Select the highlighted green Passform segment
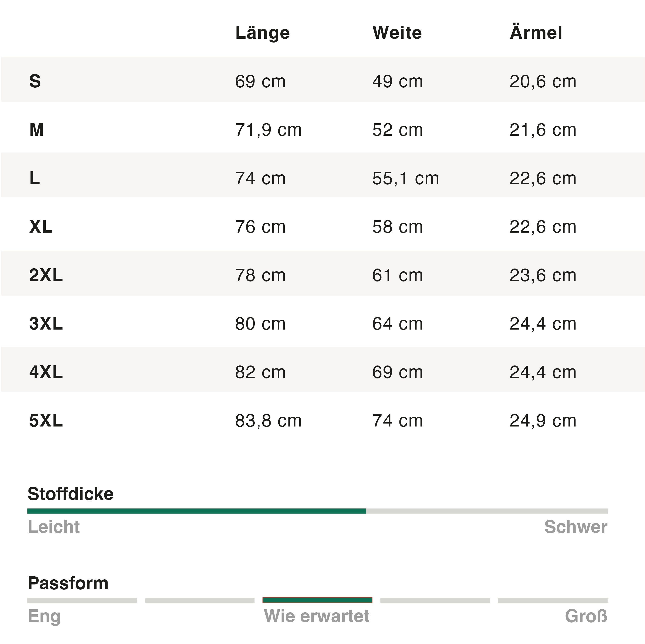Screen dimensions: 645x644 [317, 600]
